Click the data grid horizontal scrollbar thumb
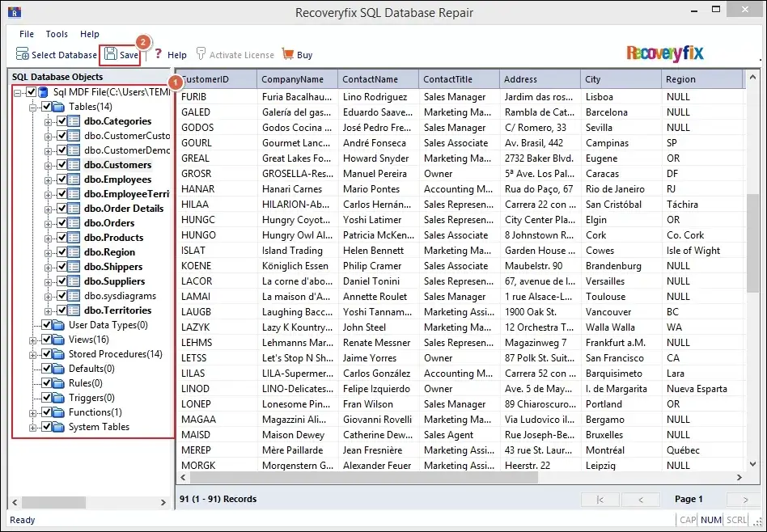Viewport: 767px width, 532px height. pyautogui.click(x=364, y=477)
